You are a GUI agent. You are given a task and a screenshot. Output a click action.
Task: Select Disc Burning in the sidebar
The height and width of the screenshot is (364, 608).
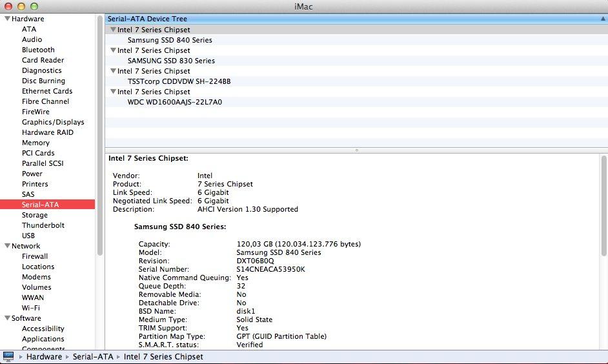pos(43,81)
